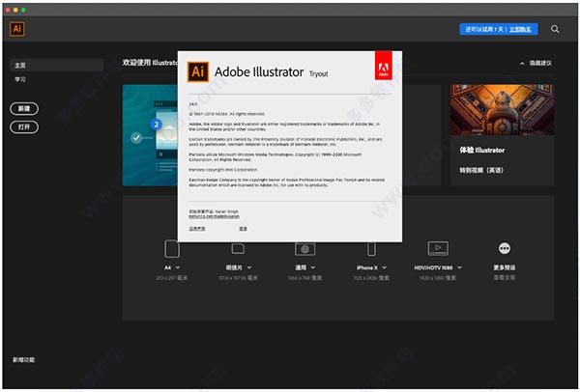Select the 明信片 postcard preset icon
580x392 pixels.
point(238,249)
